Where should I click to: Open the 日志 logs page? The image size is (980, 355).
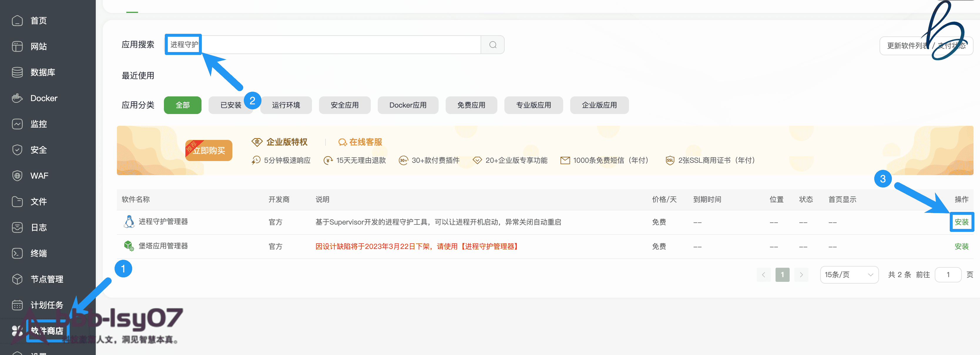[38, 227]
